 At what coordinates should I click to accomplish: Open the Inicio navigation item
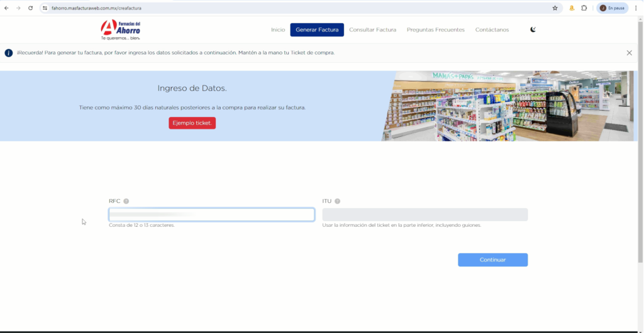[x=278, y=30]
